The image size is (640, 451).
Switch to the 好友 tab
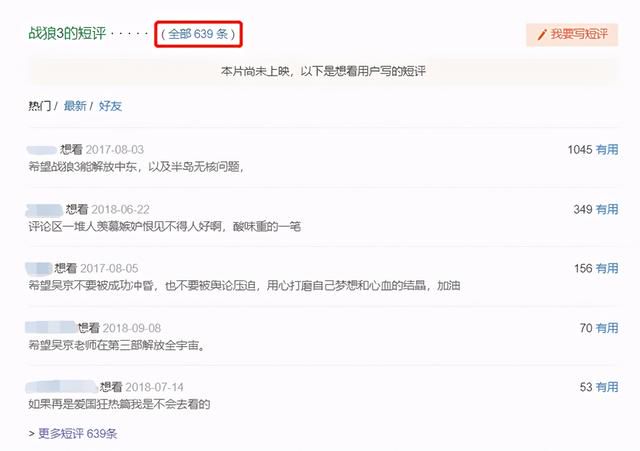point(110,106)
